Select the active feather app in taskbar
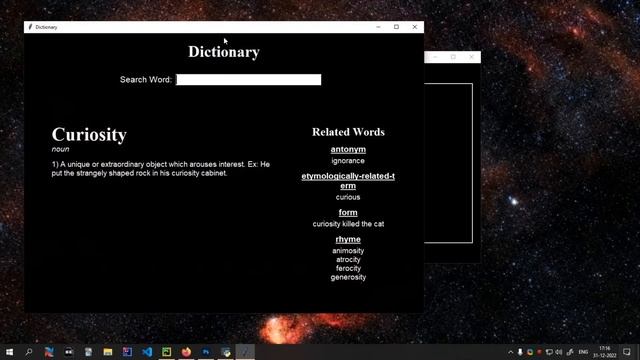The width and height of the screenshot is (640, 360). click(x=245, y=352)
